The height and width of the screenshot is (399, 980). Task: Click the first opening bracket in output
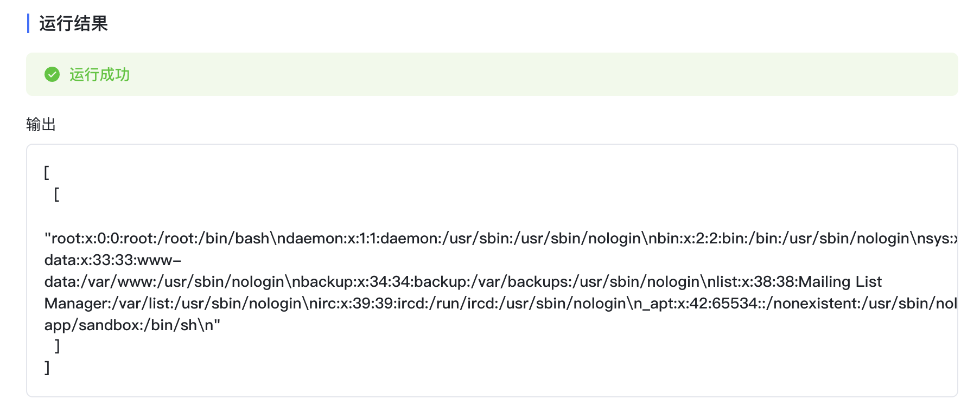(x=47, y=173)
